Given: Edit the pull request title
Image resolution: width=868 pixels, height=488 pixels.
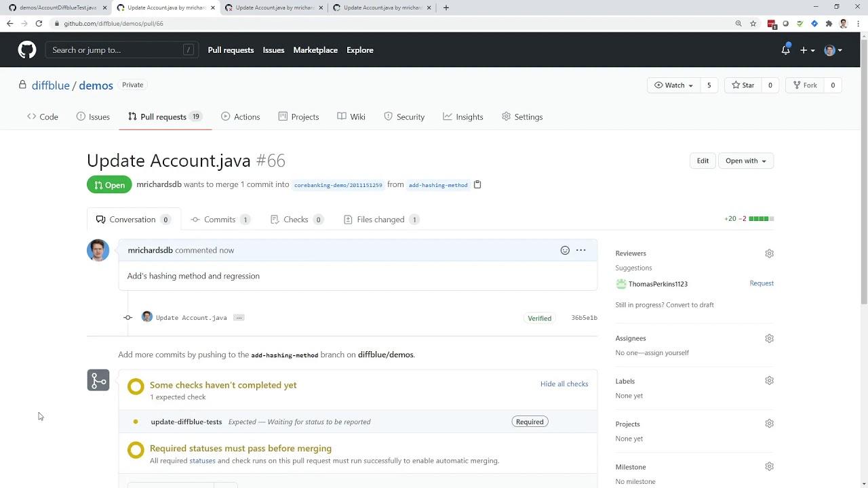Looking at the screenshot, I should tap(703, 161).
